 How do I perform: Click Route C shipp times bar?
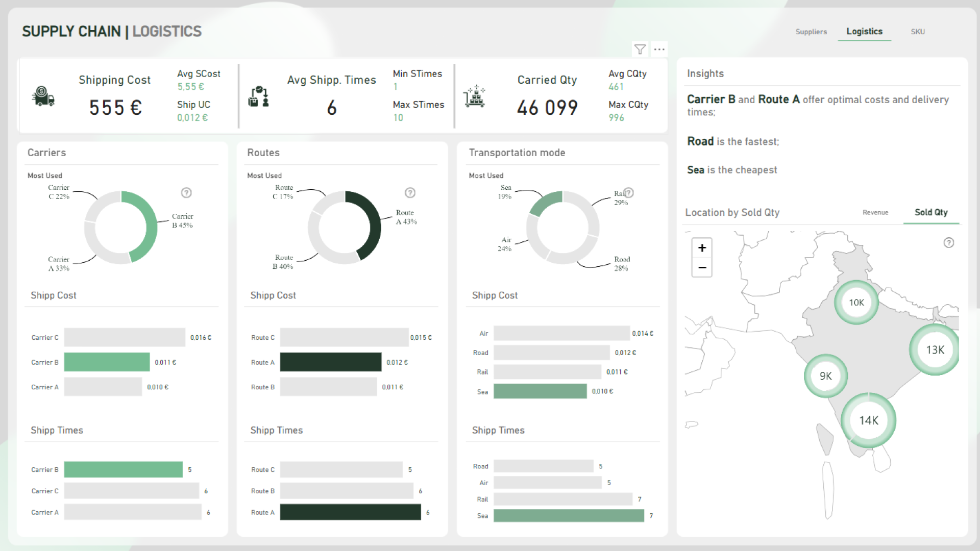tap(341, 469)
